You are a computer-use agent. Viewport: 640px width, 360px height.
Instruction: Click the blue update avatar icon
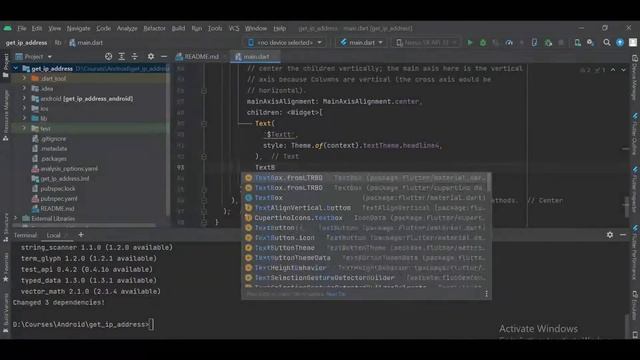[620, 42]
